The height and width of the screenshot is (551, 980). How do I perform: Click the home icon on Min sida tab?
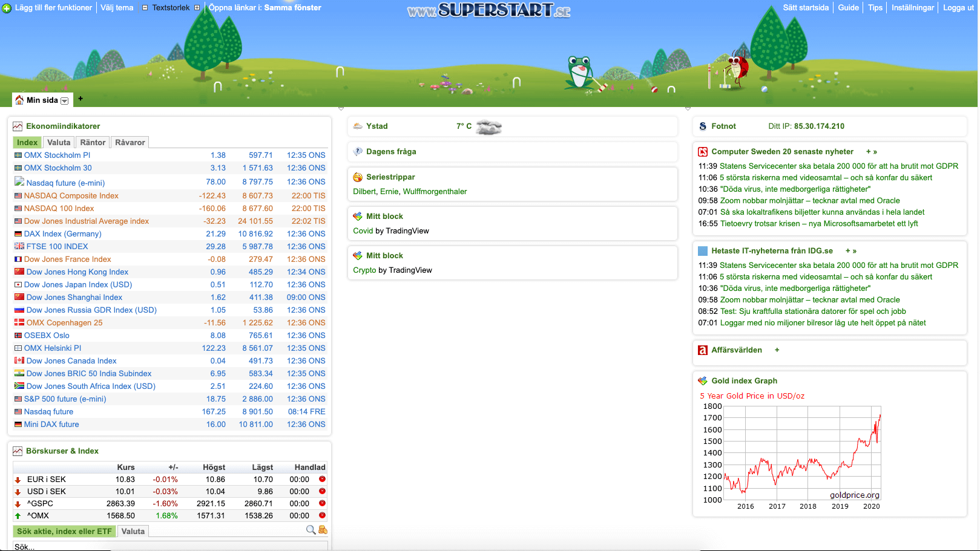pyautogui.click(x=19, y=100)
